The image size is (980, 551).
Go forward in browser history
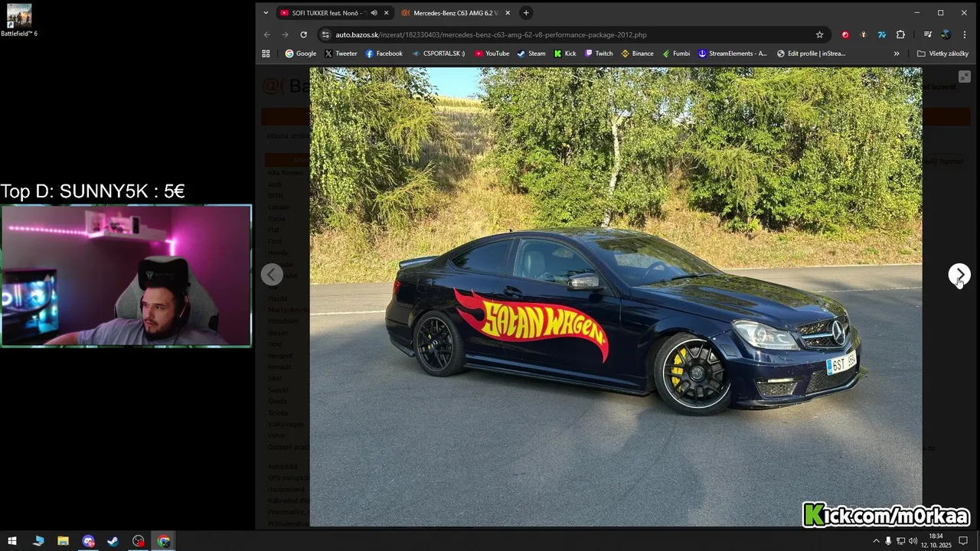[x=285, y=34]
